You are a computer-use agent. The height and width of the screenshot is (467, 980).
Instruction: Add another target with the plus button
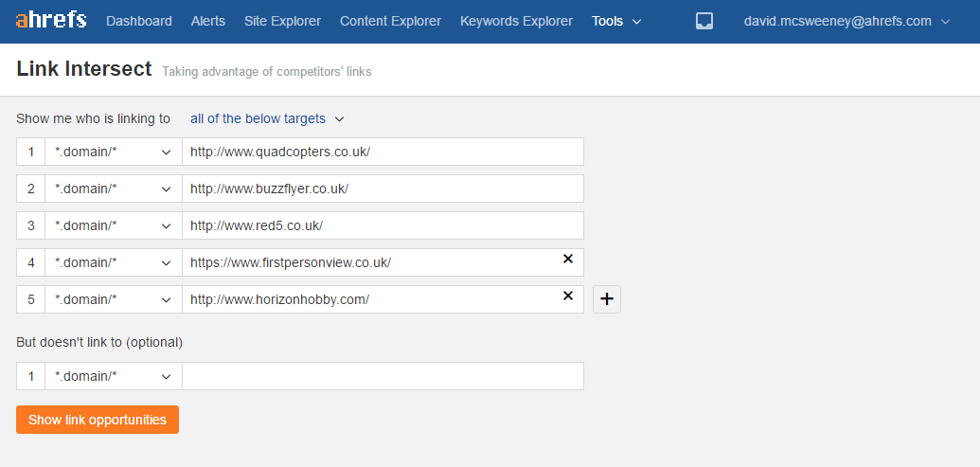pos(606,299)
